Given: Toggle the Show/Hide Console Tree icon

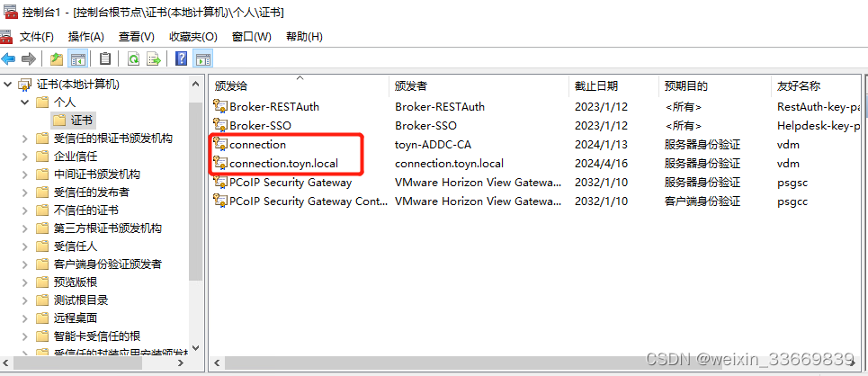Looking at the screenshot, I should click(77, 58).
